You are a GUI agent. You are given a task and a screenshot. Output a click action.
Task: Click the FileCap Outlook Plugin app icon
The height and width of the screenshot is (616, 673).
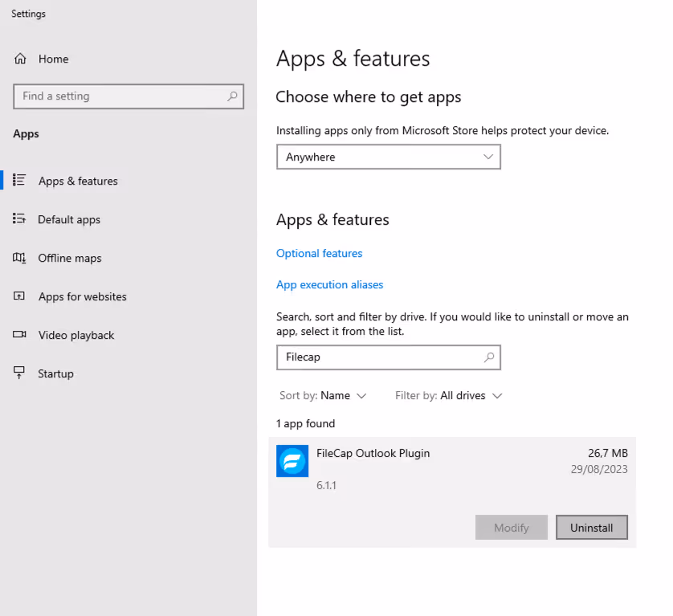[292, 461]
